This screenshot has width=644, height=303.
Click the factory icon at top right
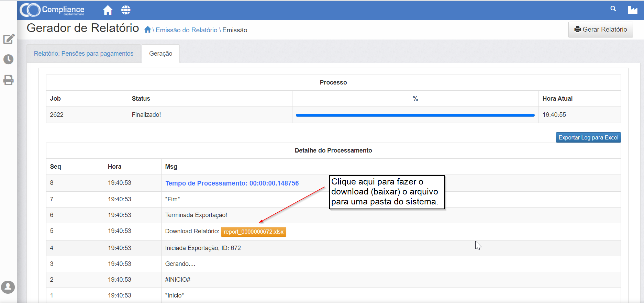point(632,10)
